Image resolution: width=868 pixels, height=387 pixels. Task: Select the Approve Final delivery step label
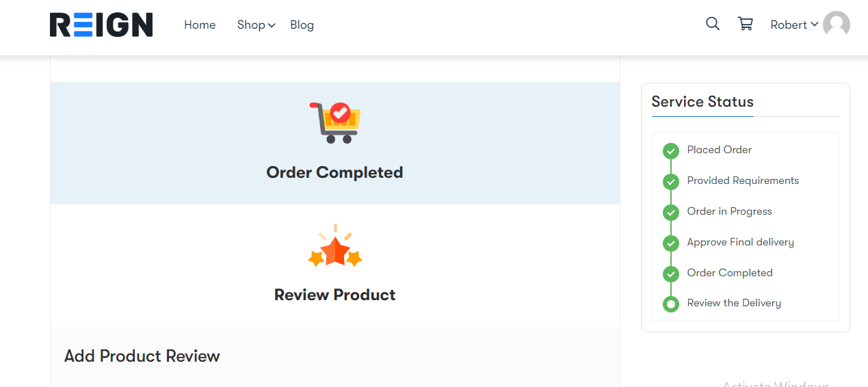[741, 242]
